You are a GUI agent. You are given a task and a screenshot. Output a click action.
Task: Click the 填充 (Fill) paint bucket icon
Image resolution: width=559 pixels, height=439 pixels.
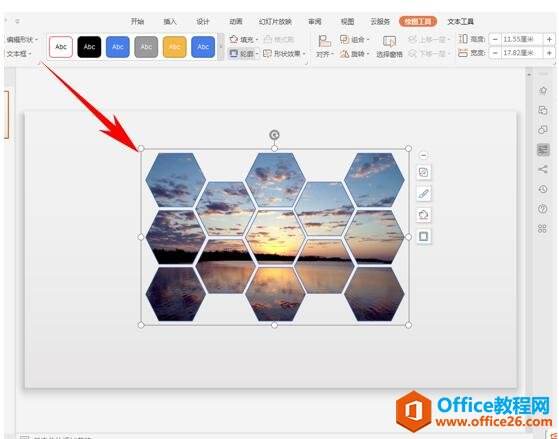(x=234, y=39)
